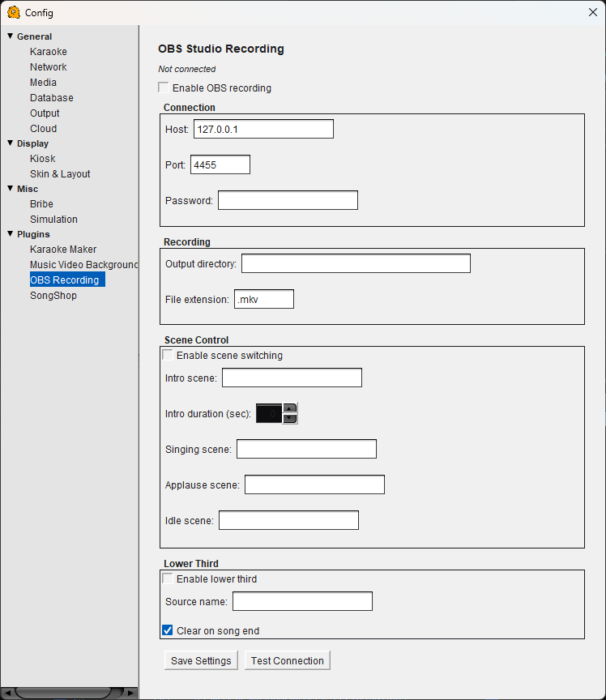Click sidebar scrollbar left arrow
The height and width of the screenshot is (700, 606).
tap(6, 693)
